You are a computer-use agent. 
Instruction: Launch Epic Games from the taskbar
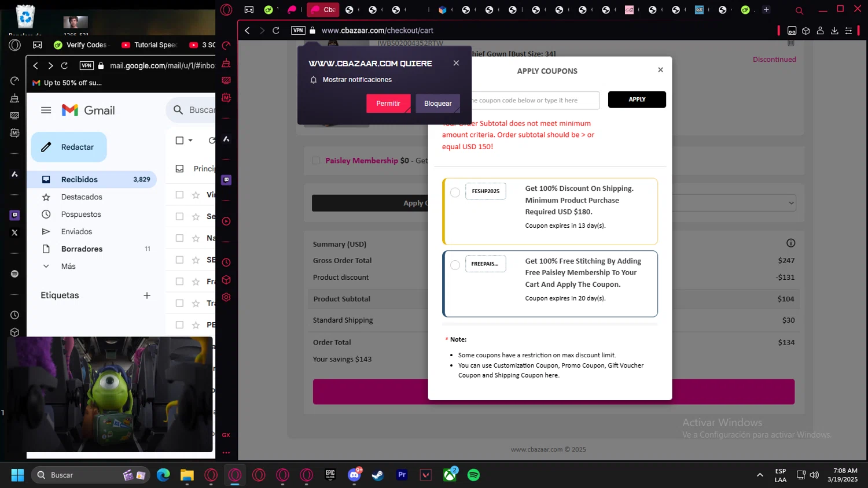click(330, 475)
